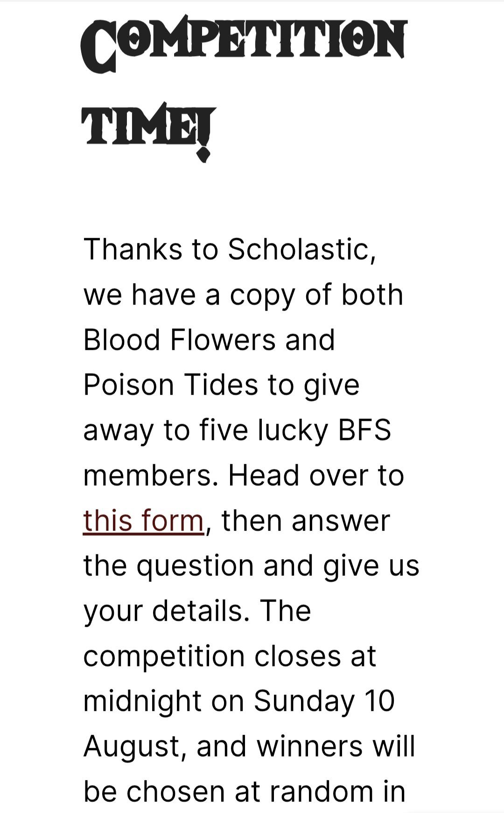
Task: Open the 'this form' link
Action: 143,521
